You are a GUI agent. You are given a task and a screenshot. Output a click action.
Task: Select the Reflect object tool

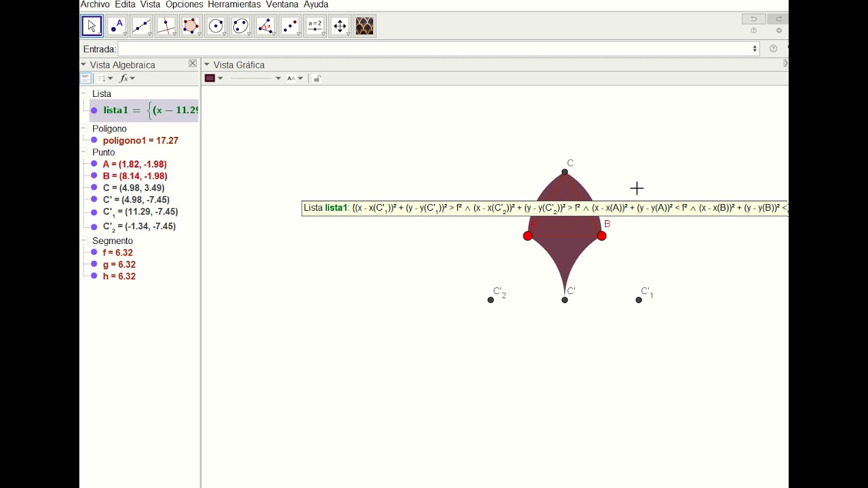click(290, 26)
